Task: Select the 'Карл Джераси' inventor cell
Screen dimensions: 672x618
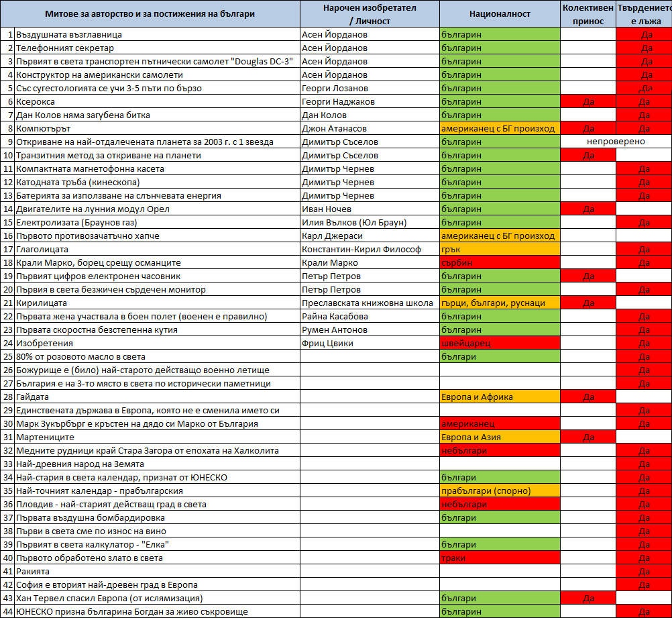Action: [x=370, y=236]
